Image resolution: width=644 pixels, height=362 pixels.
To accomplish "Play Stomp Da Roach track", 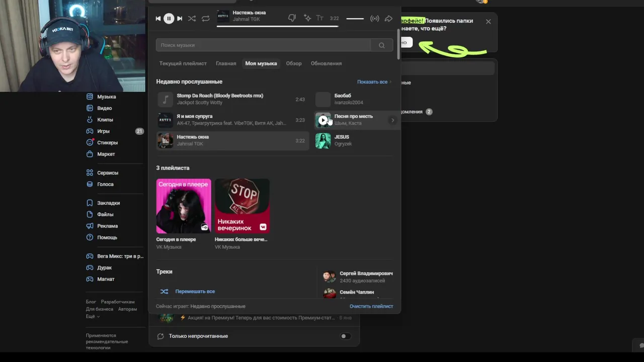I will coord(232,99).
